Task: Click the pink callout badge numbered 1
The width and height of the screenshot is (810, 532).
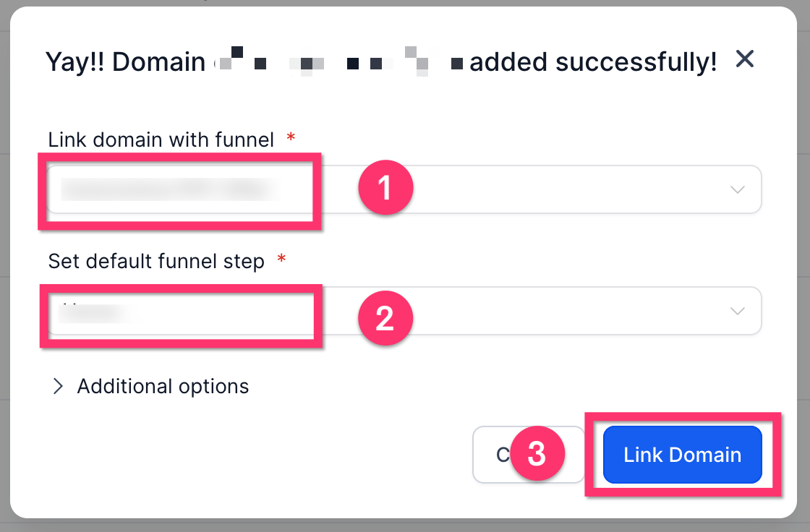Action: coord(385,187)
